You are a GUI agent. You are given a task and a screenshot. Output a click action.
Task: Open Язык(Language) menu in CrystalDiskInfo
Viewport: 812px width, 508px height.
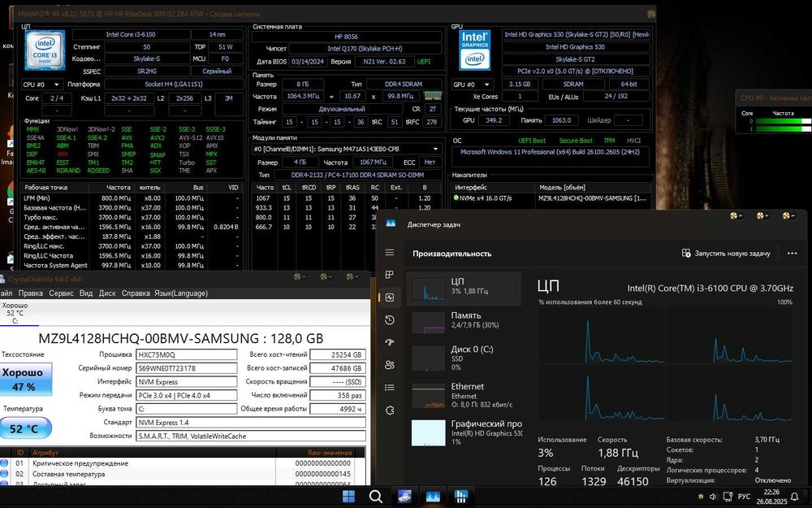pyautogui.click(x=181, y=293)
